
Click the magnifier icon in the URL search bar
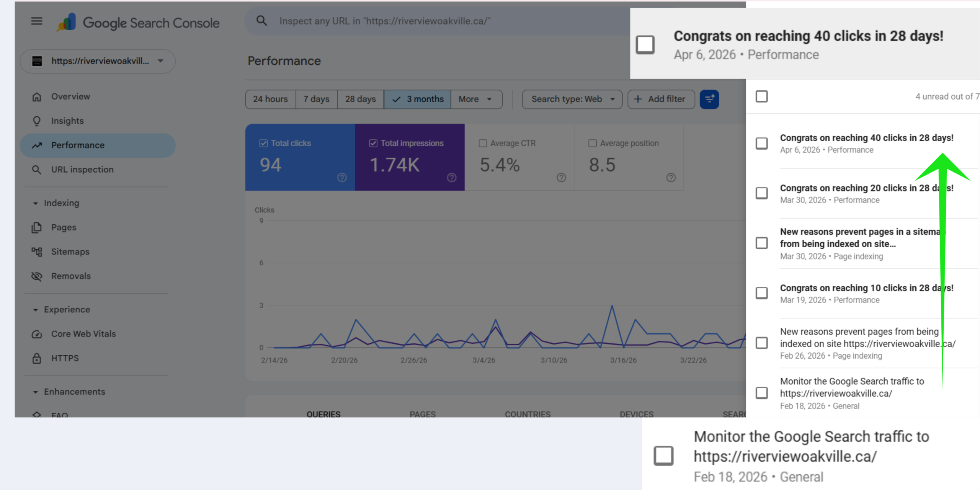coord(261,21)
